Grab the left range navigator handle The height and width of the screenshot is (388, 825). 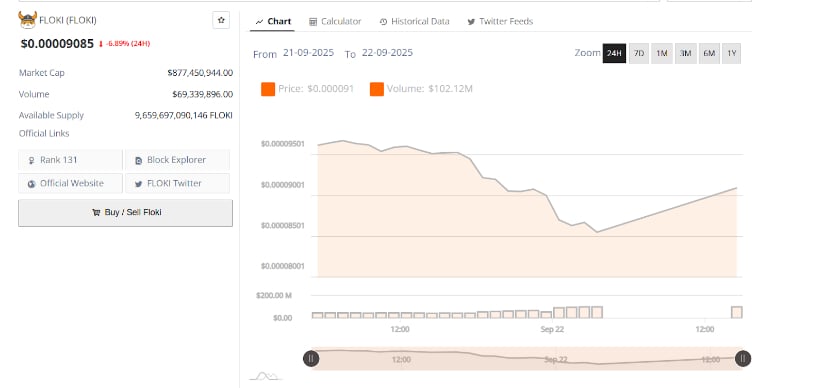coord(311,359)
